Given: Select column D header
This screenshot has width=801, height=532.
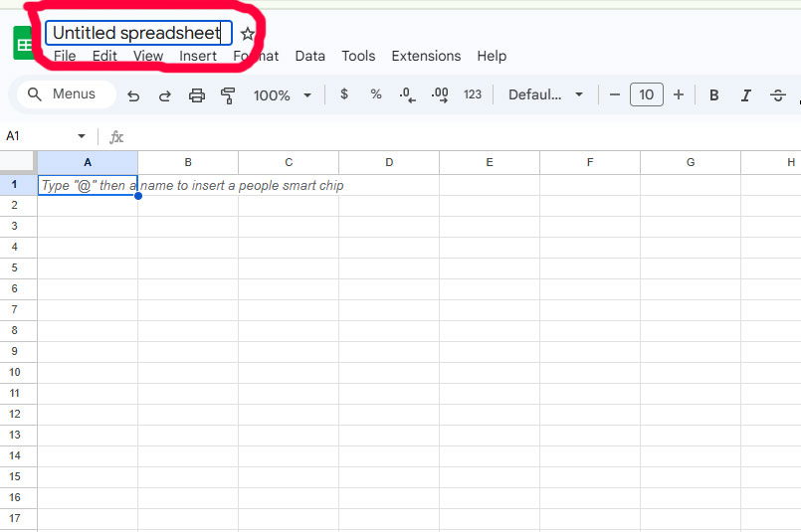Looking at the screenshot, I should (389, 162).
